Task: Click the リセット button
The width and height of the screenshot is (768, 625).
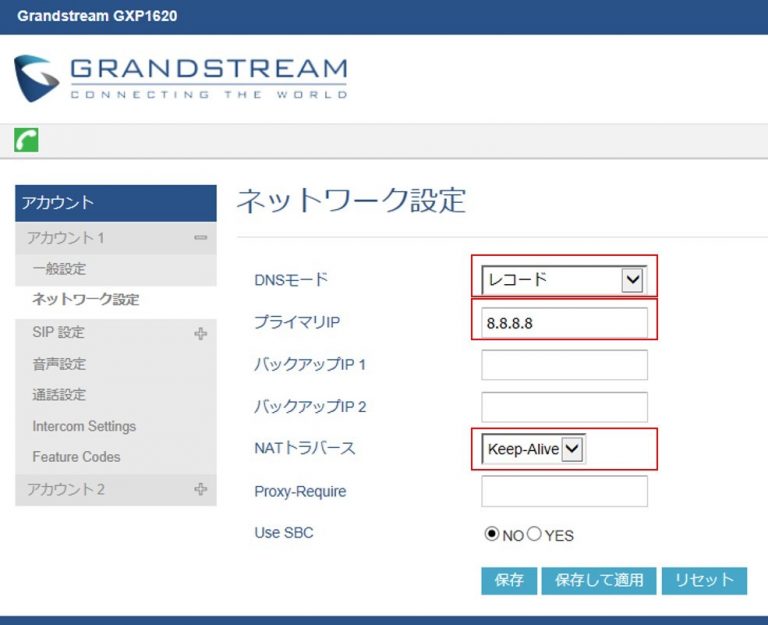Action: 704,580
